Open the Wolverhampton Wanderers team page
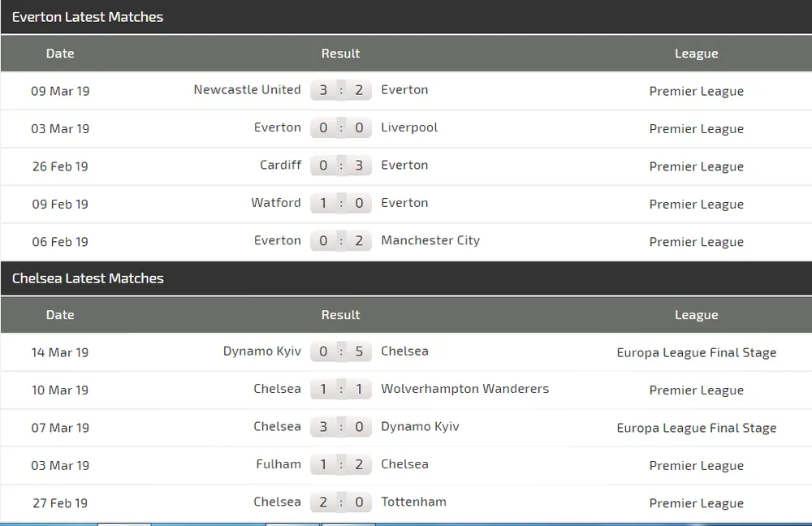Viewport: 812px width, 526px height. [x=465, y=389]
